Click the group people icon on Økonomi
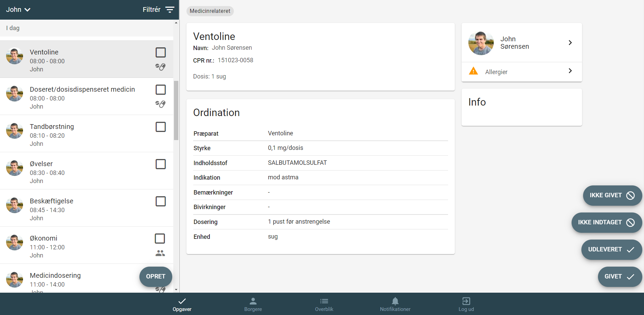Image resolution: width=644 pixels, height=315 pixels. (x=160, y=253)
